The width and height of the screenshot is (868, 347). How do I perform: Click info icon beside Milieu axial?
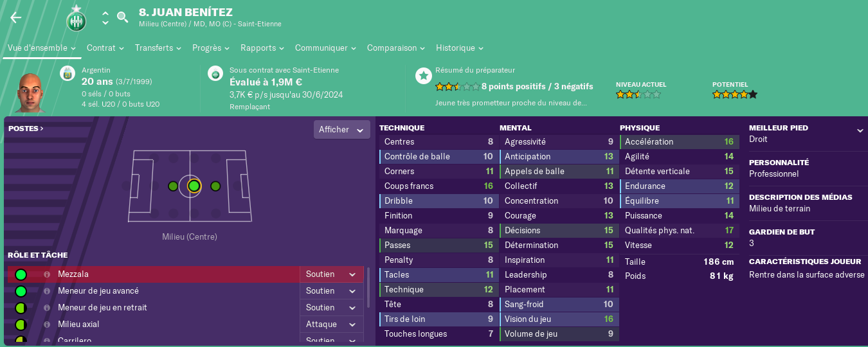click(x=47, y=325)
